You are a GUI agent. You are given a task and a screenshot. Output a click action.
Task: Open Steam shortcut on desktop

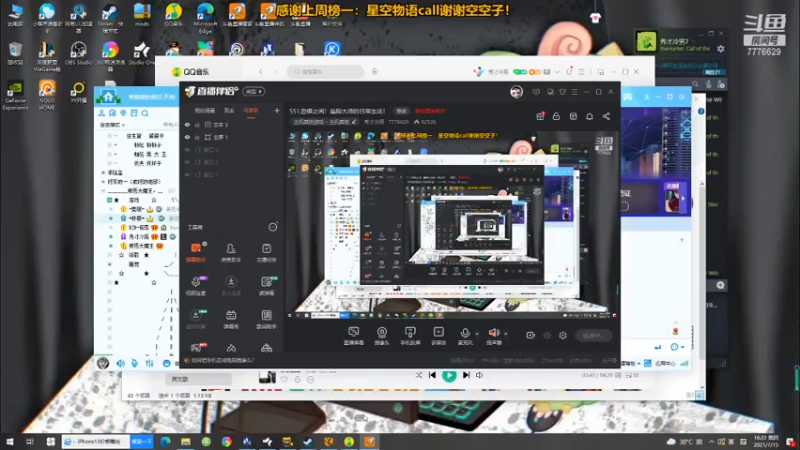(110, 17)
